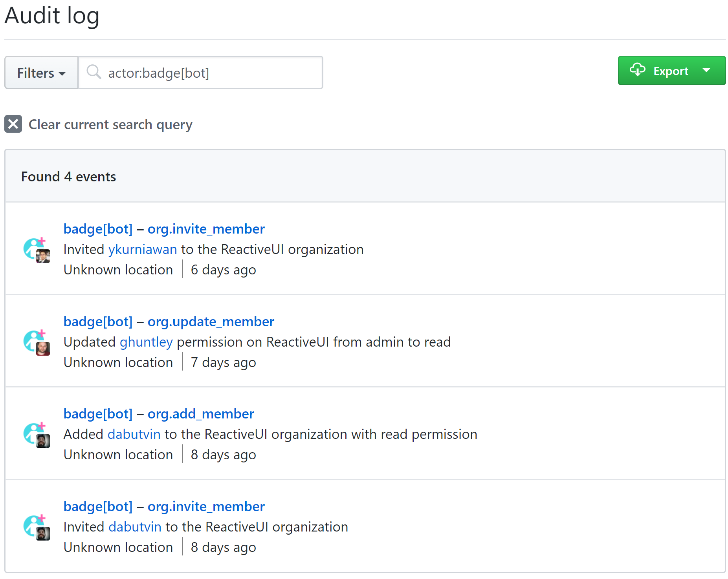728x579 pixels.
Task: Click the cloud download icon on the Export button
Action: (x=638, y=70)
